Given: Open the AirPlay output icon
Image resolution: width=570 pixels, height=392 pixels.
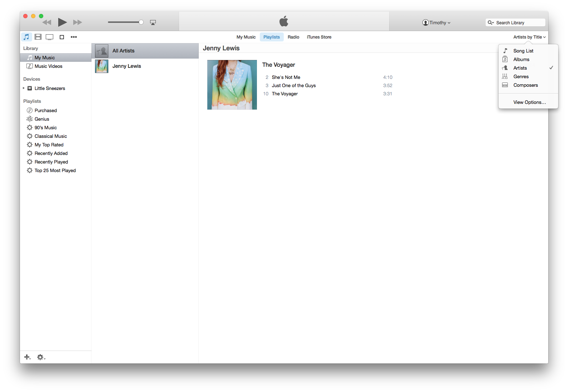Looking at the screenshot, I should click(153, 22).
